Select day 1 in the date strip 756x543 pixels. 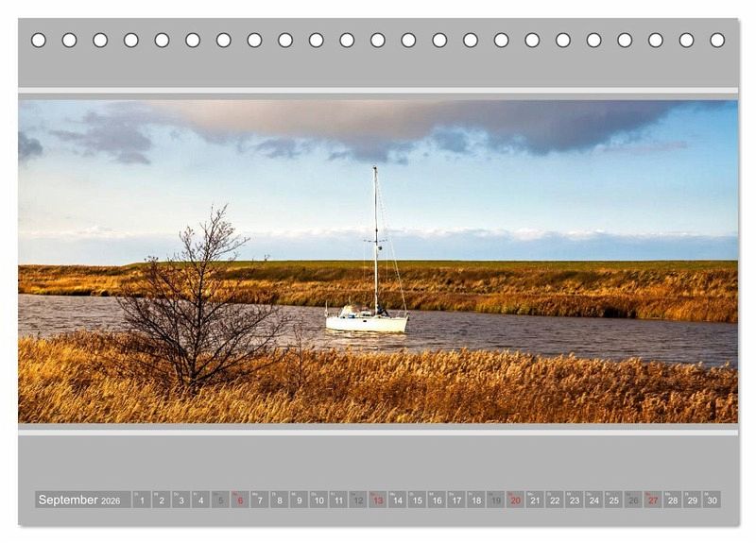tap(141, 500)
